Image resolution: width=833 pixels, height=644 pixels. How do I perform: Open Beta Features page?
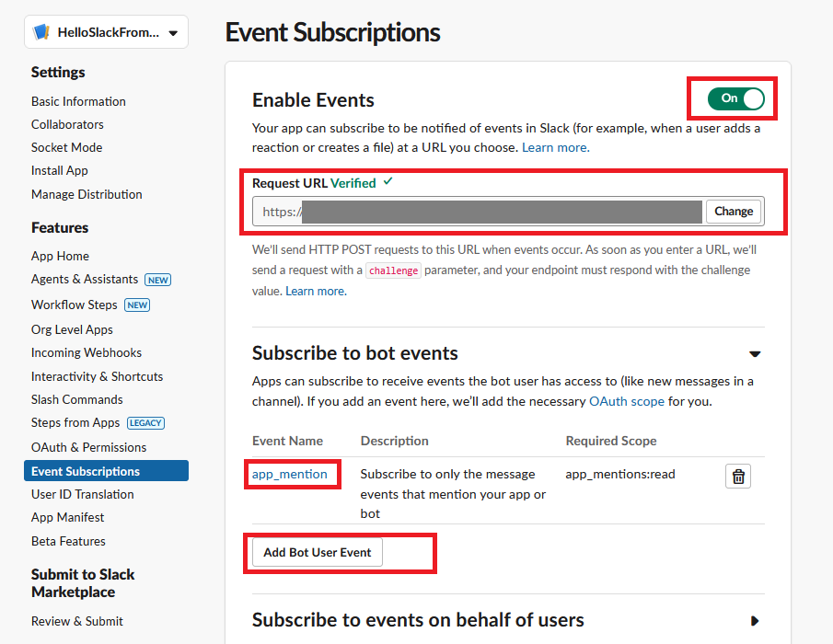68,541
